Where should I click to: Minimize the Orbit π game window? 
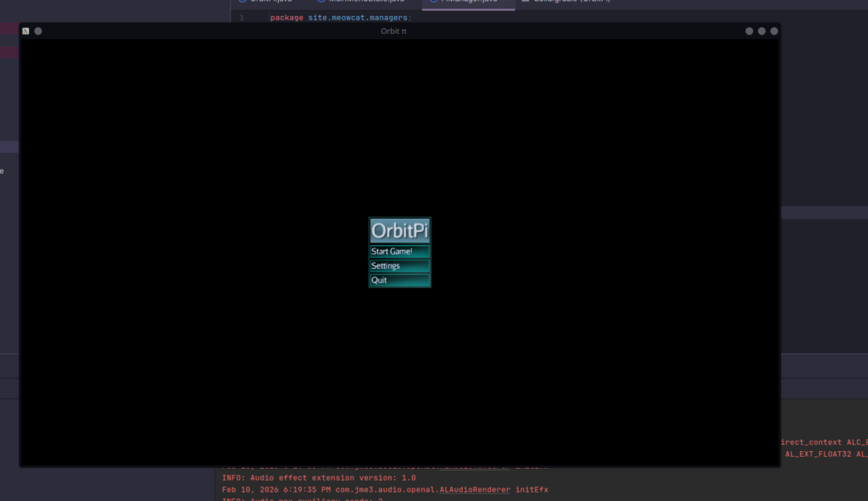749,31
